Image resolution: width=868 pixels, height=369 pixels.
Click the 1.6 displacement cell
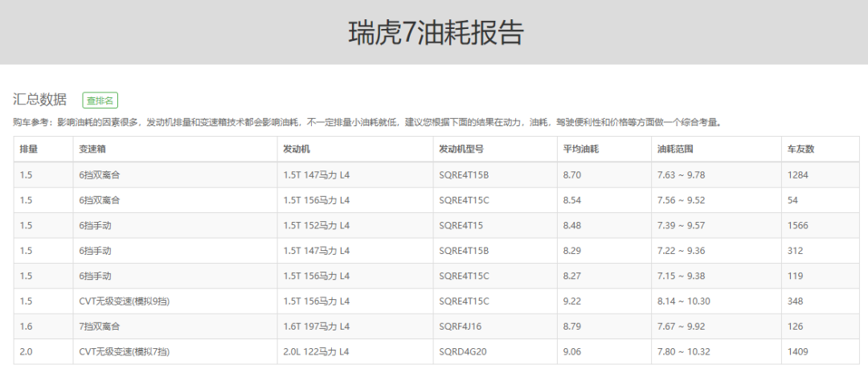[26, 326]
